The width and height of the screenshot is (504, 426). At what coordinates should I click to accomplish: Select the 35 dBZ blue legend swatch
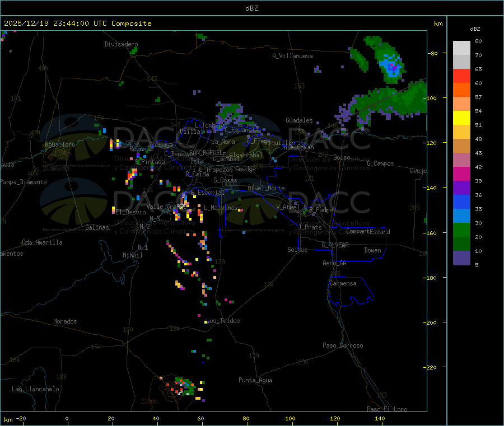click(x=461, y=216)
